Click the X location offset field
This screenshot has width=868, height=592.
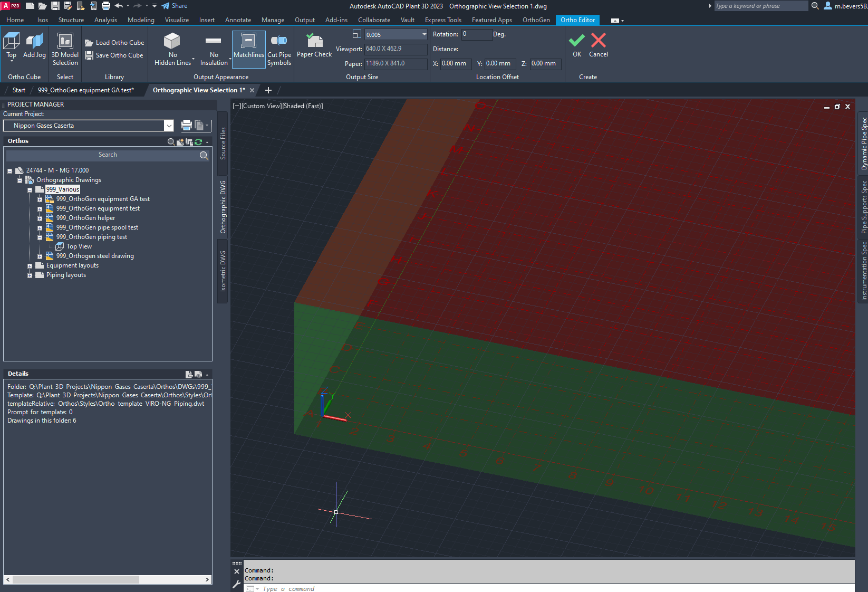coord(455,63)
